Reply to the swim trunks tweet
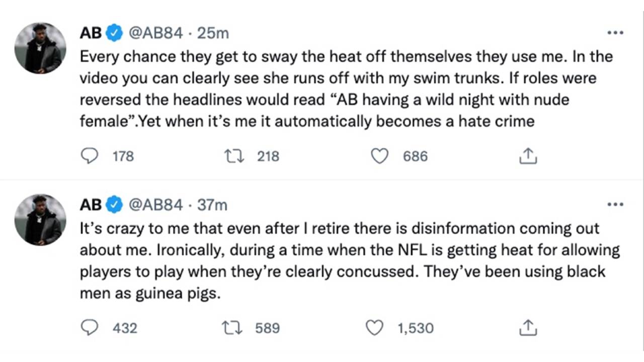This screenshot has height=362, width=644. (90, 156)
